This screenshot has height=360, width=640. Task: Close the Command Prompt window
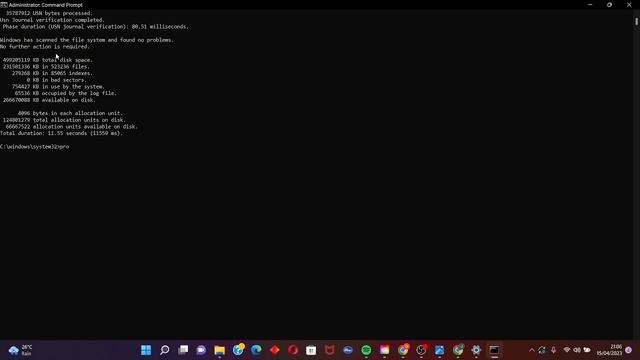(x=629, y=5)
